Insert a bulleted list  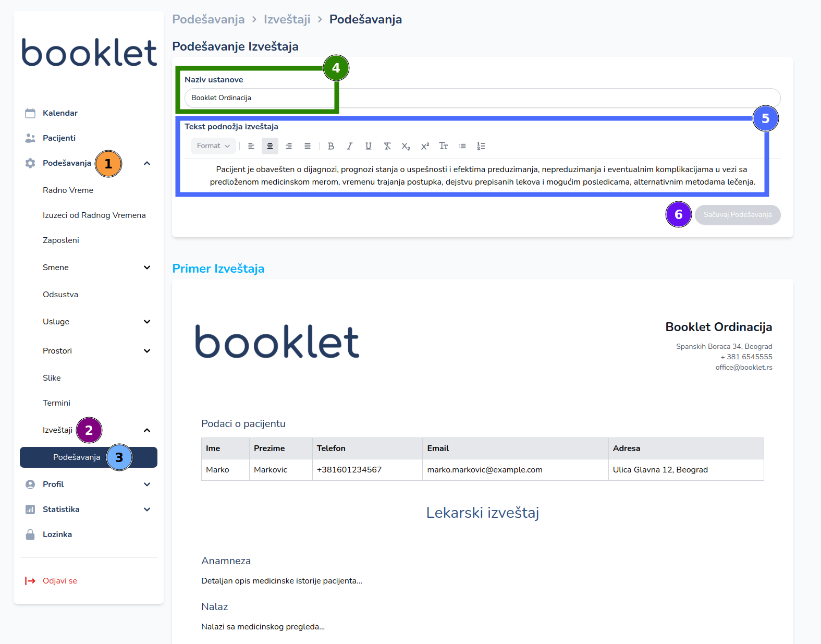tap(462, 146)
